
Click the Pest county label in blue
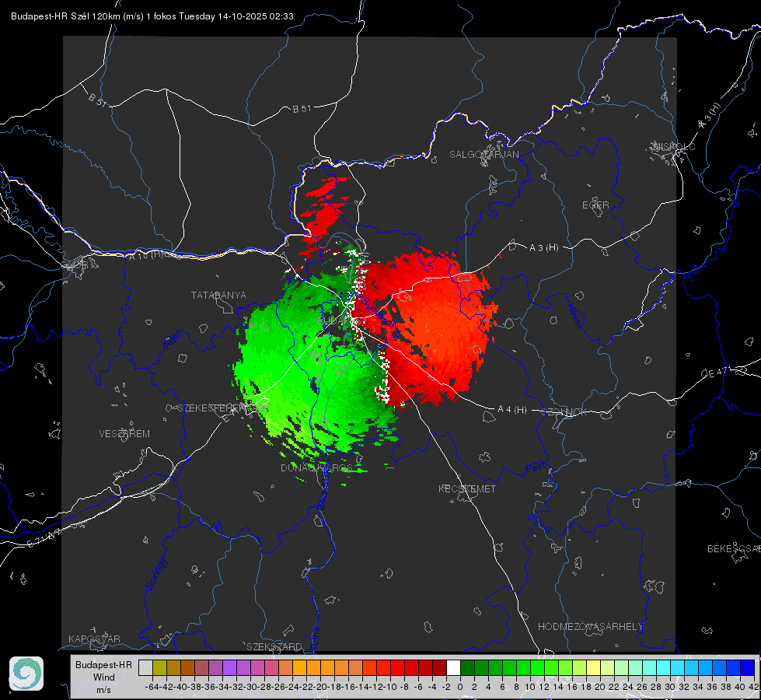point(535,467)
